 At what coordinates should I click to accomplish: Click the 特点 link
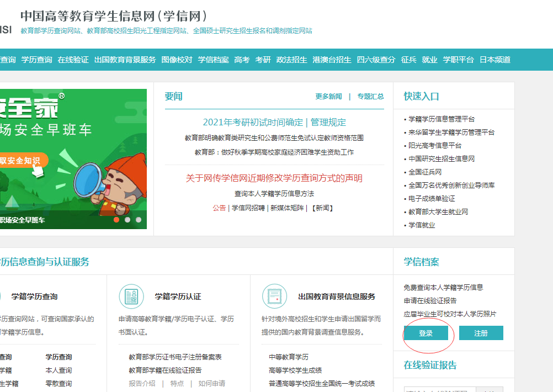tap(177, 384)
